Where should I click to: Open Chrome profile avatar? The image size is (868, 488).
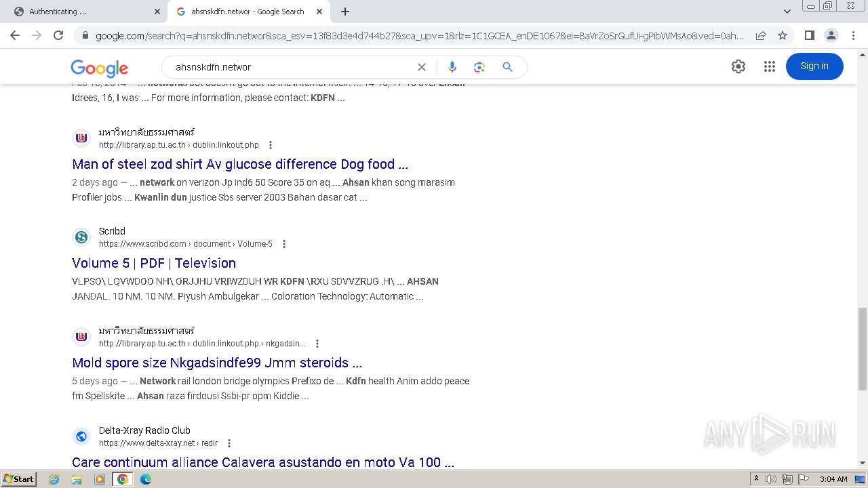pyautogui.click(x=831, y=35)
